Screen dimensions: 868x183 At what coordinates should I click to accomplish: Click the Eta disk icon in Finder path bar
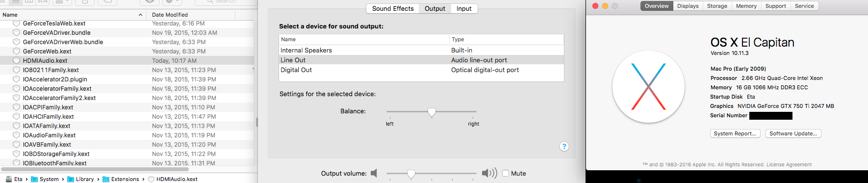pyautogui.click(x=8, y=179)
